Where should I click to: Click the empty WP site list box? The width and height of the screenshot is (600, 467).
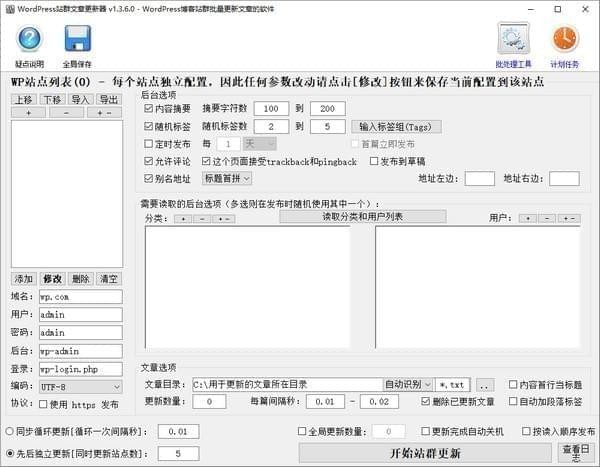click(67, 194)
